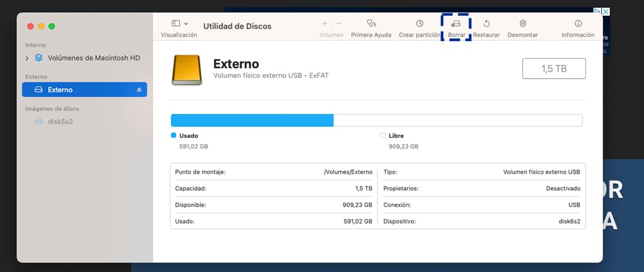Click the remove volume minus icon

(338, 23)
